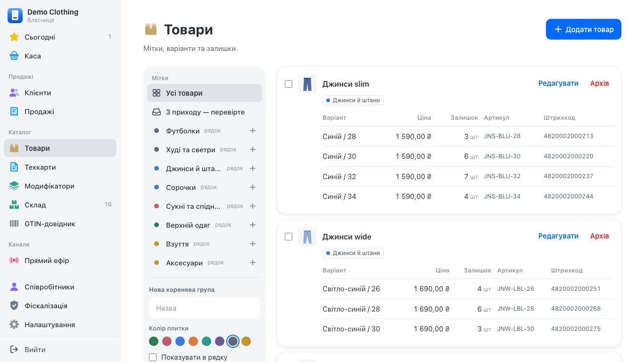Enable the Показувати в рядку checkbox
This screenshot has width=644, height=362.
tap(153, 357)
